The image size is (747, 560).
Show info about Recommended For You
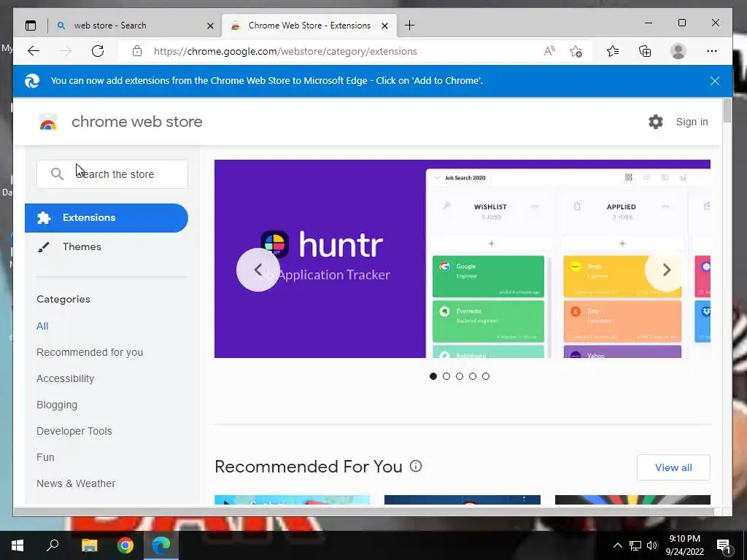(416, 466)
